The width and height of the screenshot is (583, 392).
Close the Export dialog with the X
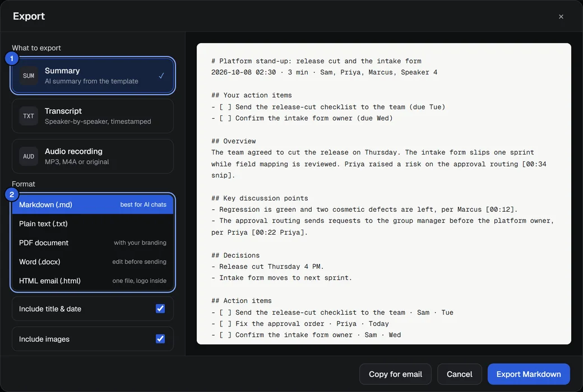(561, 16)
